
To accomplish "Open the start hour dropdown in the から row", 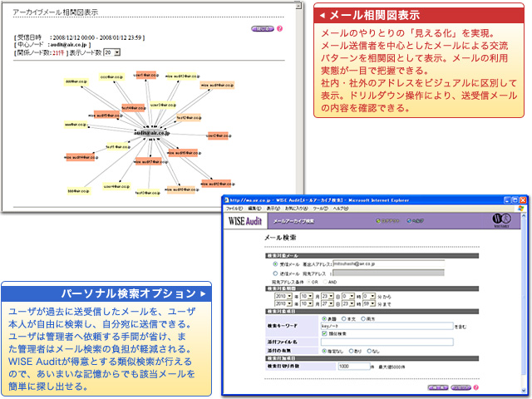I will 348,296.
